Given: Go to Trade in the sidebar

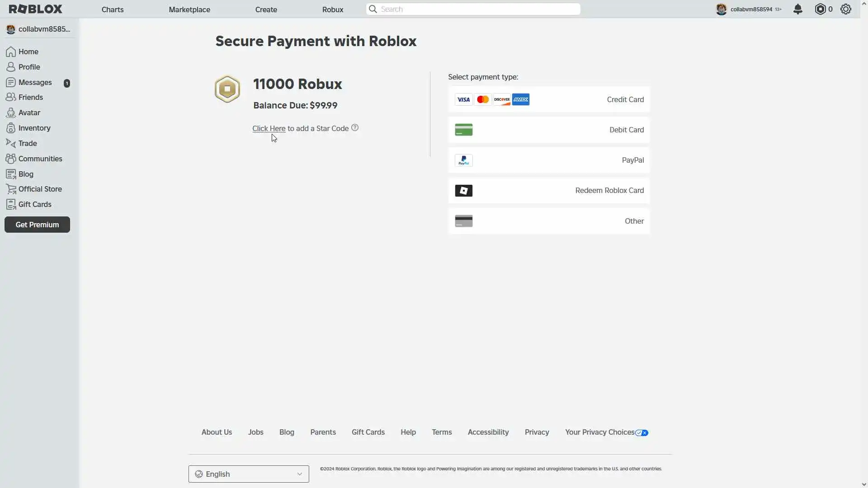Looking at the screenshot, I should 27,143.
